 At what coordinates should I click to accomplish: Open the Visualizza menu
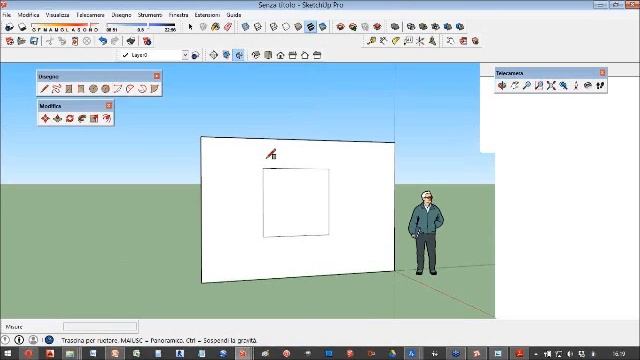click(57, 15)
